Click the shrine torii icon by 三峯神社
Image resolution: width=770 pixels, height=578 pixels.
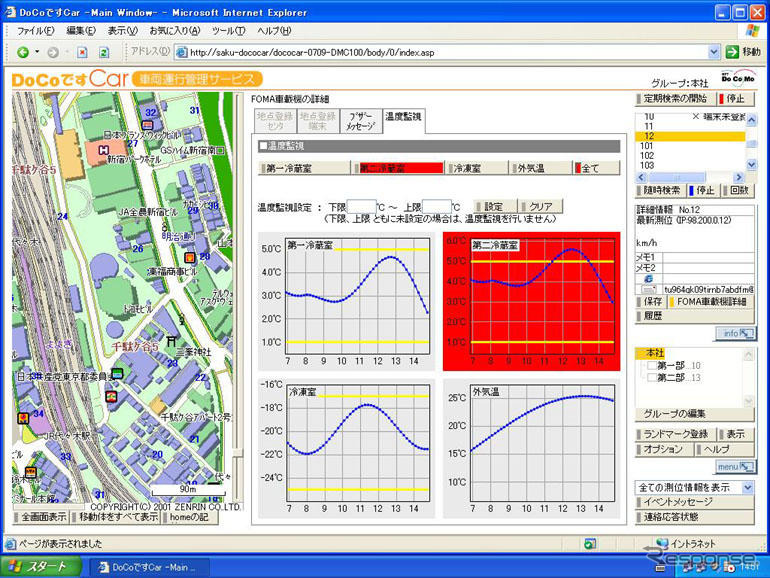pyautogui.click(x=171, y=340)
